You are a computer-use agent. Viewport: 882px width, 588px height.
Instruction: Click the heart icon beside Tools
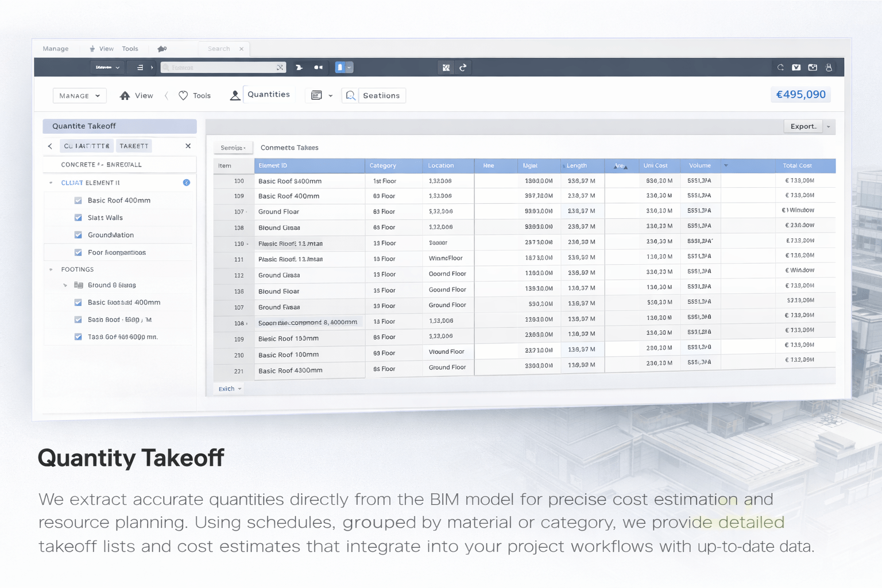click(x=183, y=96)
